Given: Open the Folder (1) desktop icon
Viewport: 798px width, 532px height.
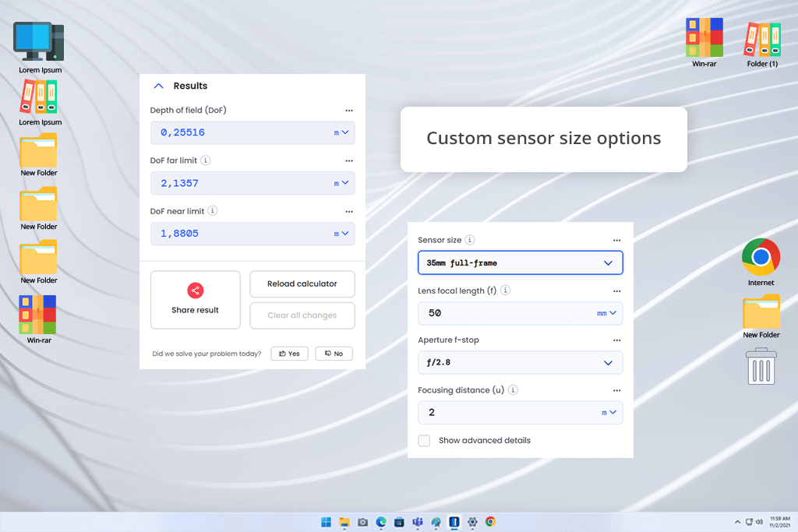Looking at the screenshot, I should (x=762, y=44).
